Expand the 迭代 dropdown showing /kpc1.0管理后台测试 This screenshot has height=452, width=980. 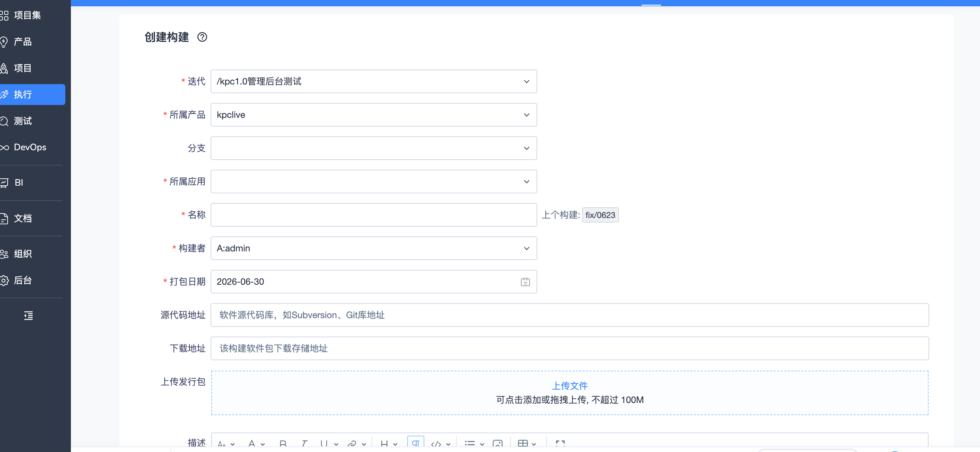374,81
